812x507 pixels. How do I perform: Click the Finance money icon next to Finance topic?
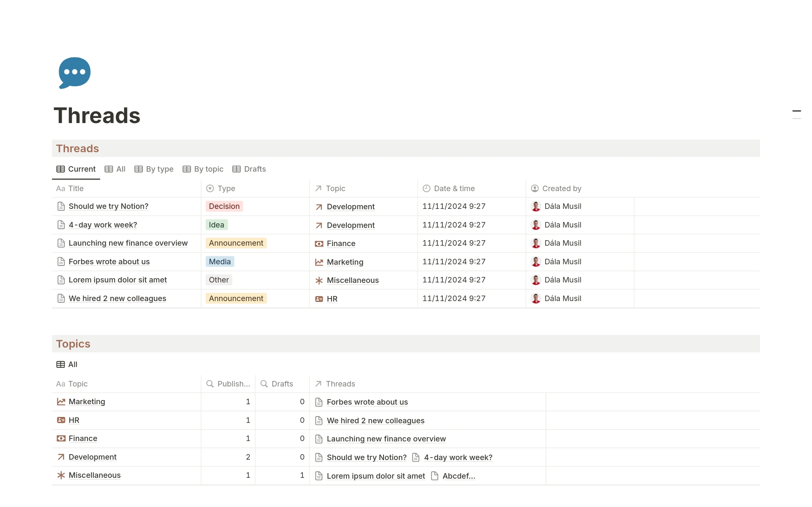[61, 438]
